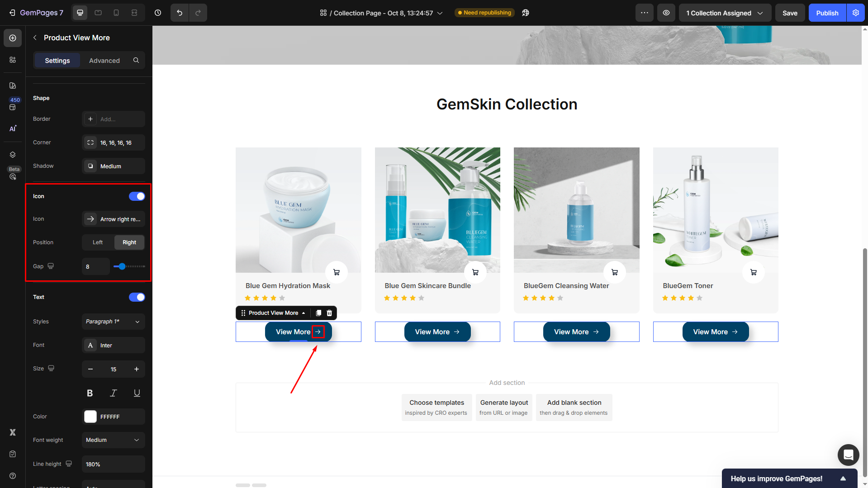Set icon position to Left
The height and width of the screenshot is (488, 868).
(98, 242)
